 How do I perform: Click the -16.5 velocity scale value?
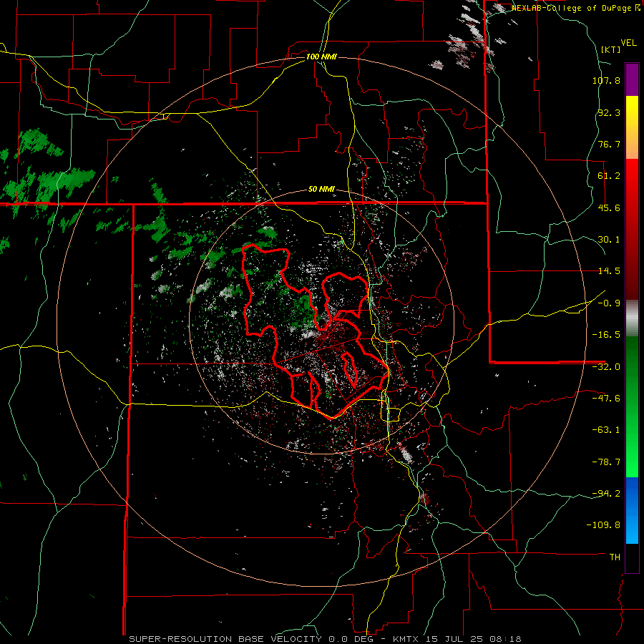pyautogui.click(x=606, y=335)
